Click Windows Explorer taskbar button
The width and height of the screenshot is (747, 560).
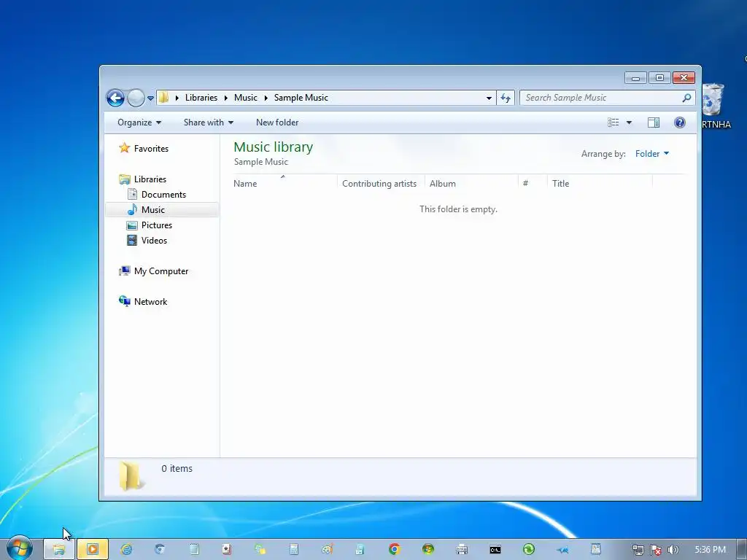tap(59, 550)
